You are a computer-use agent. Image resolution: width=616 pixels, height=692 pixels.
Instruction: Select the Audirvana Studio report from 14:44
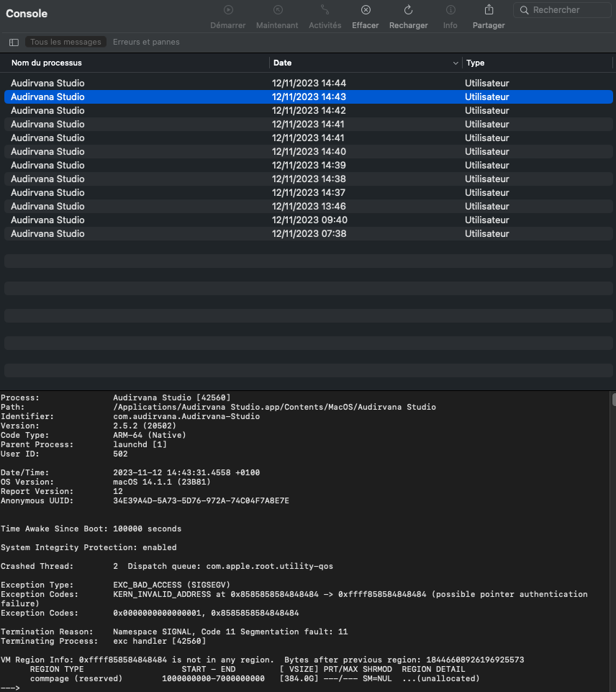click(x=309, y=83)
